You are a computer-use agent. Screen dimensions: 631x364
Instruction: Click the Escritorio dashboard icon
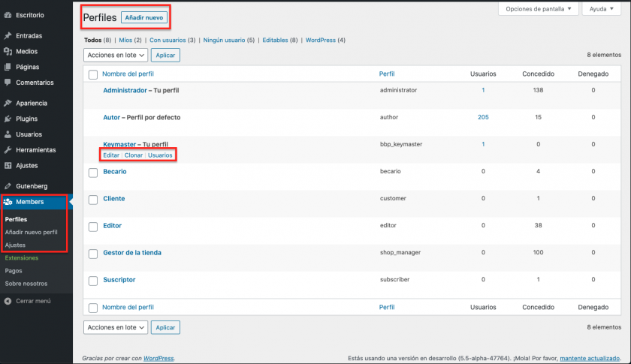[x=8, y=15]
